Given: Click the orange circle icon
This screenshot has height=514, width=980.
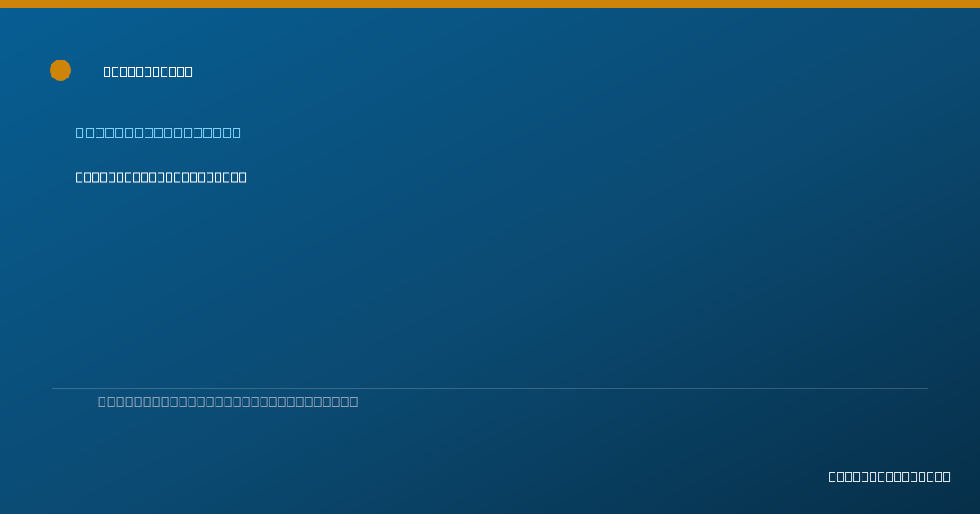Looking at the screenshot, I should pyautogui.click(x=60, y=70).
